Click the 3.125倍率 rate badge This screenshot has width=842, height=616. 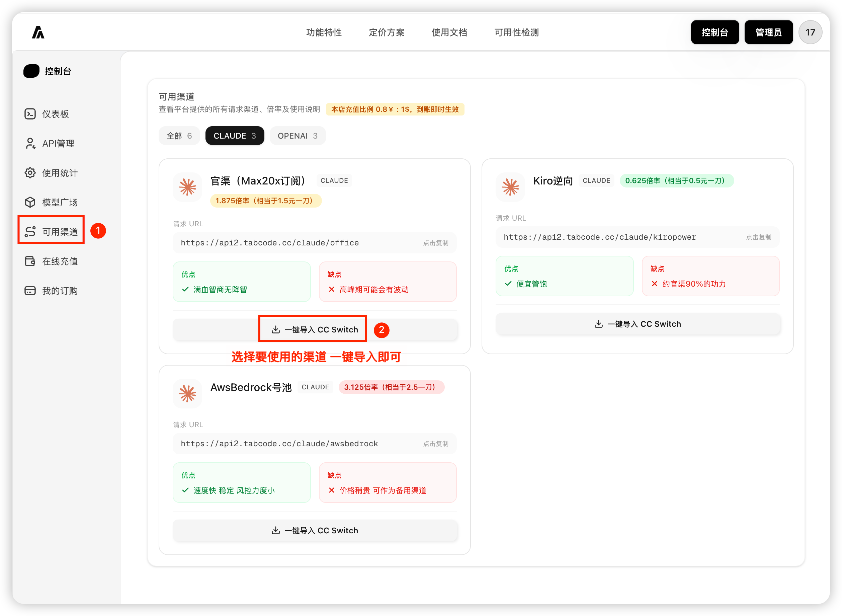[x=391, y=387]
